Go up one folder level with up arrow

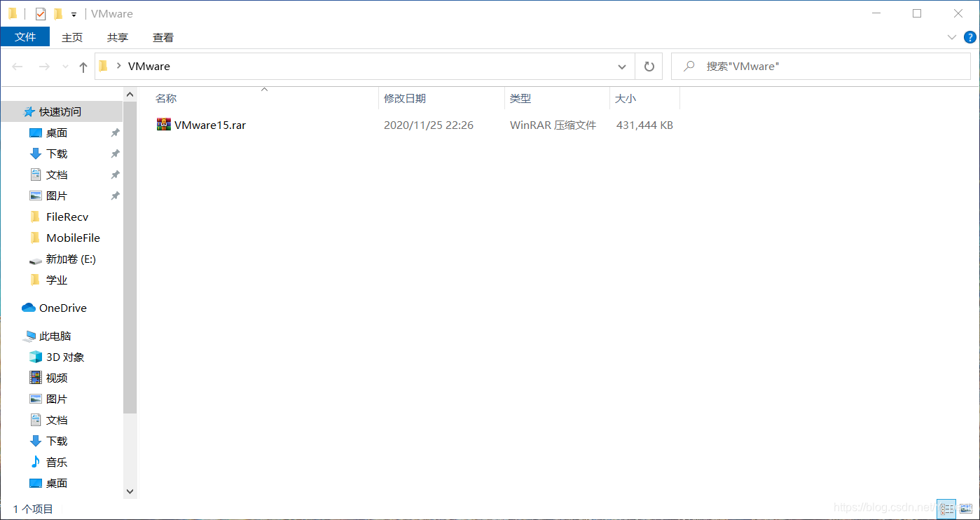pyautogui.click(x=83, y=67)
